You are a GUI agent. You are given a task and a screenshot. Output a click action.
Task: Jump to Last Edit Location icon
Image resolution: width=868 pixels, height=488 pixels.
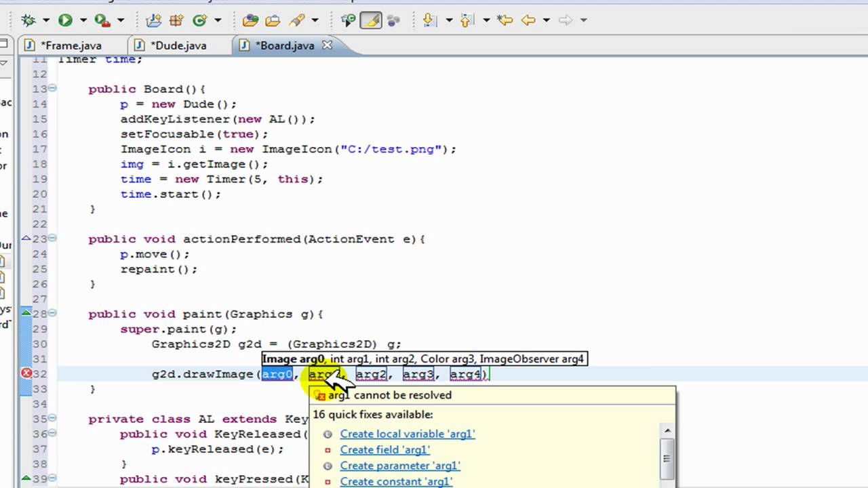(505, 20)
